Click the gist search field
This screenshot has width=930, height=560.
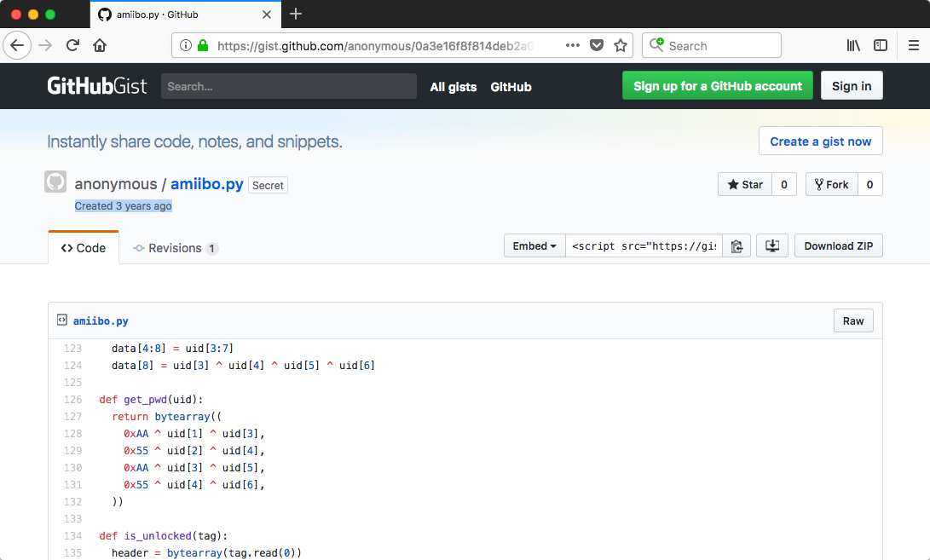(x=288, y=86)
